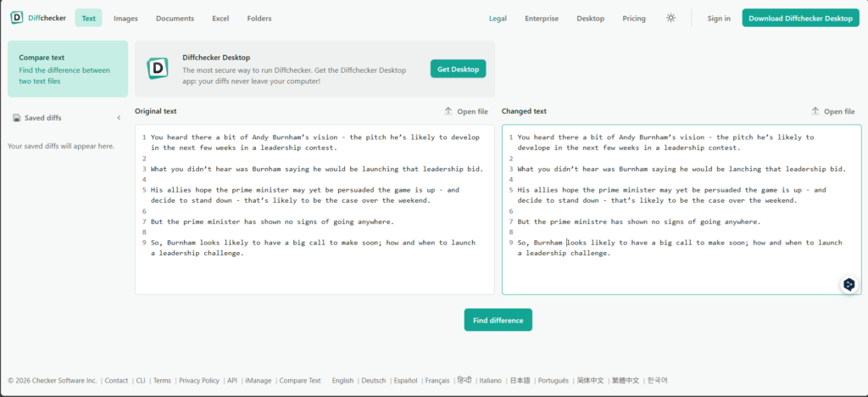
Task: Open the Documents tab
Action: point(175,19)
